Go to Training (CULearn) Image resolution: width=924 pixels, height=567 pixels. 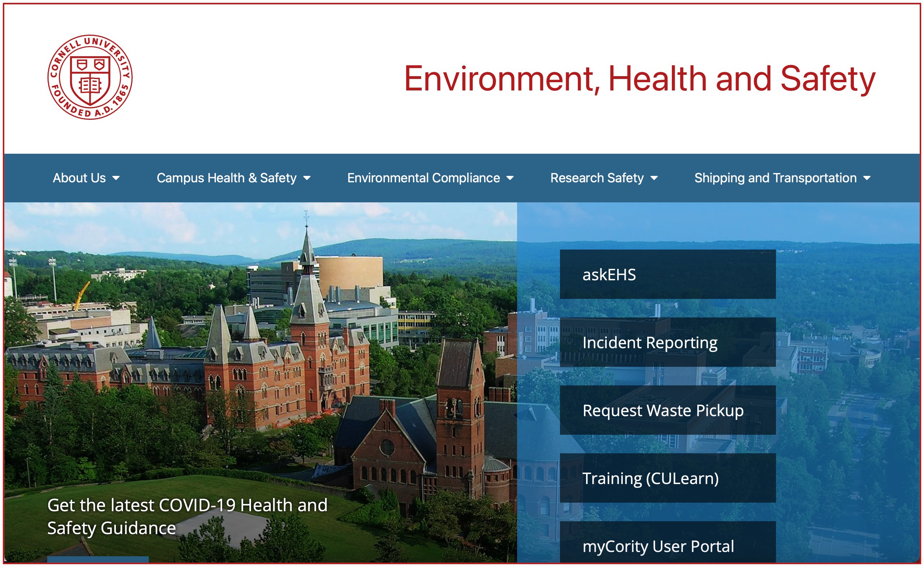(x=668, y=478)
